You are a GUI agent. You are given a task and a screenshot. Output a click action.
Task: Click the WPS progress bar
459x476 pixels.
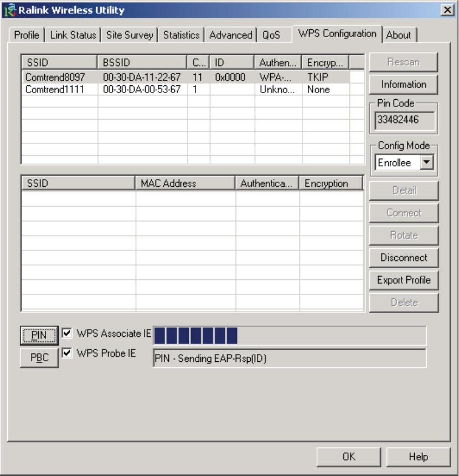[290, 335]
